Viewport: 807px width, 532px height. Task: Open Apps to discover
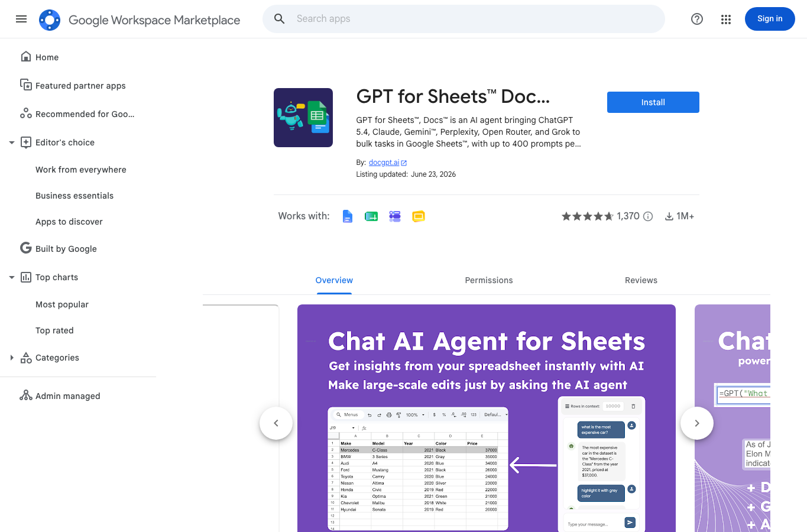point(69,222)
